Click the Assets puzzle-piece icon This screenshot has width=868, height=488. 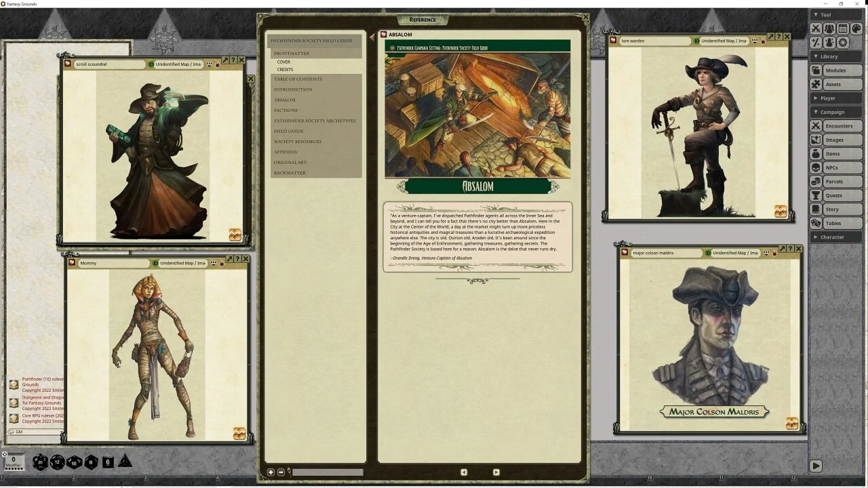coord(816,84)
